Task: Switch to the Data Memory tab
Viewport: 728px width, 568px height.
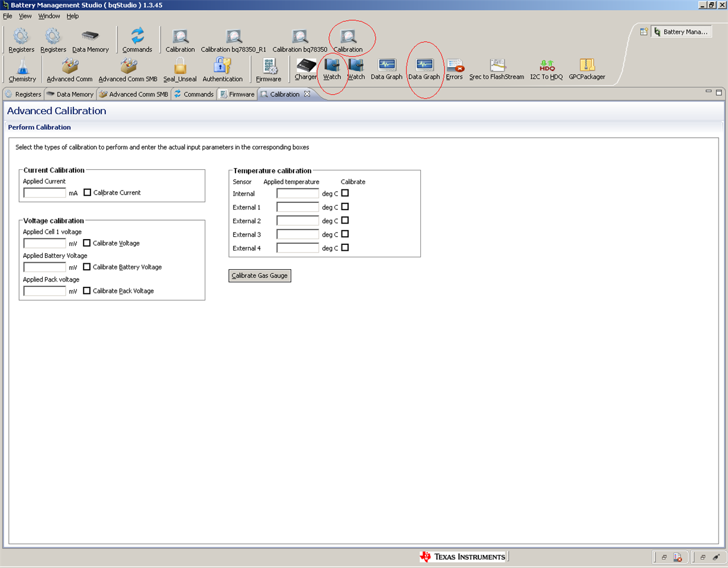Action: [x=70, y=94]
